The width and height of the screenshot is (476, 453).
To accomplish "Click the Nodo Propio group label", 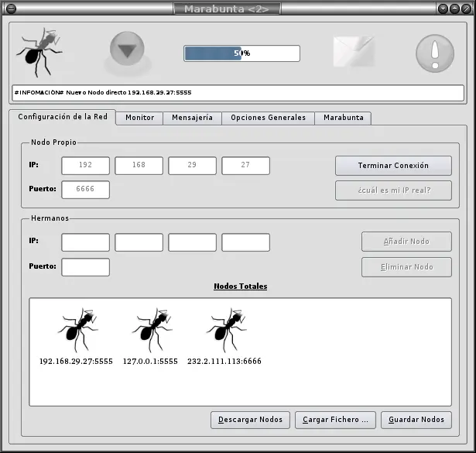I will click(x=53, y=142).
